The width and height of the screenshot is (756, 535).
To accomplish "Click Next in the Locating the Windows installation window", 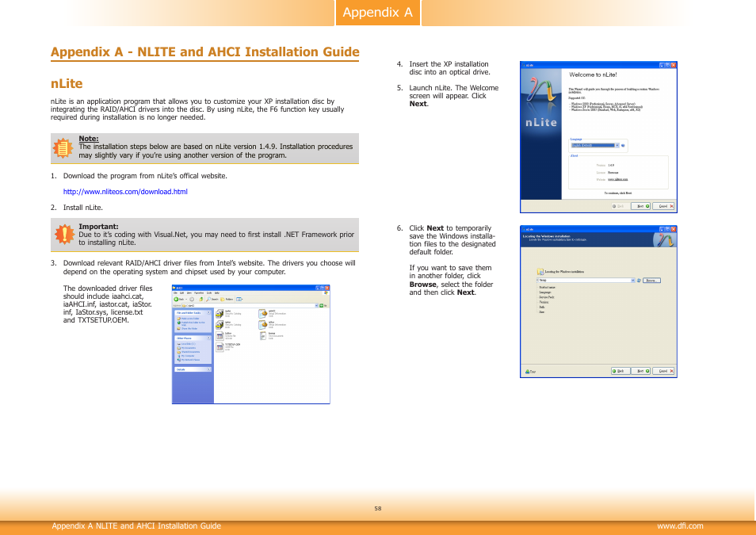I will click(641, 371).
